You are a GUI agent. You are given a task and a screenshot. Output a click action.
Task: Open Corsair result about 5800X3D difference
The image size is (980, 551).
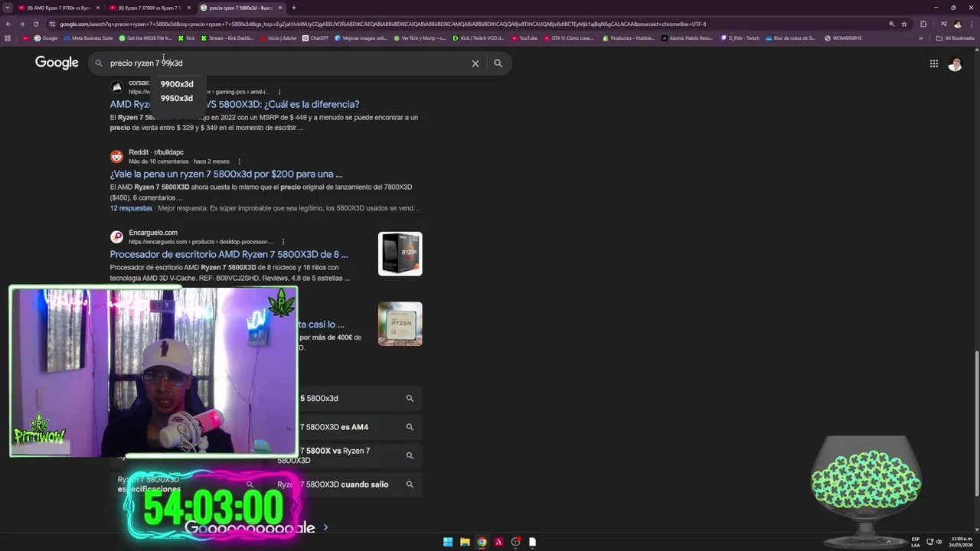click(x=234, y=104)
